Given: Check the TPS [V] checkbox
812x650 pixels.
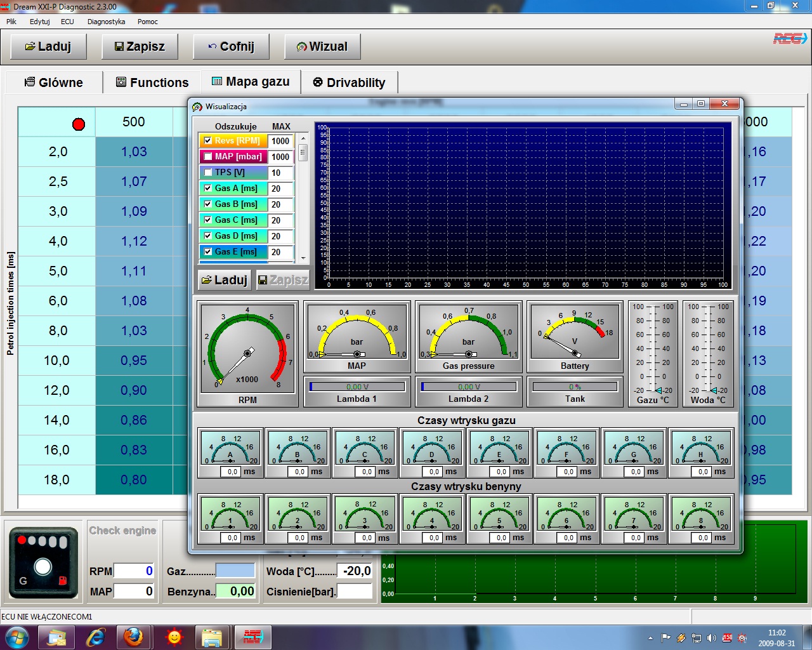Looking at the screenshot, I should (207, 173).
